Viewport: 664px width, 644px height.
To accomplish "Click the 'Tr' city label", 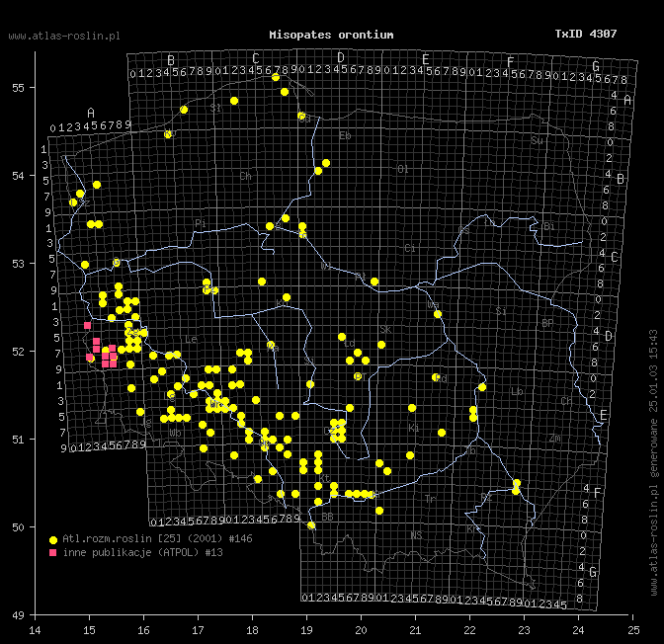I will tap(430, 499).
